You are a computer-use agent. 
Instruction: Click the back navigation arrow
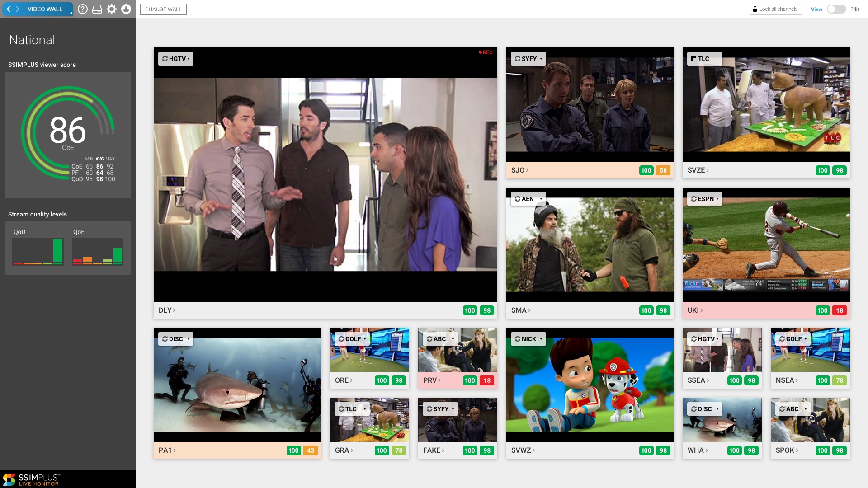(9, 9)
